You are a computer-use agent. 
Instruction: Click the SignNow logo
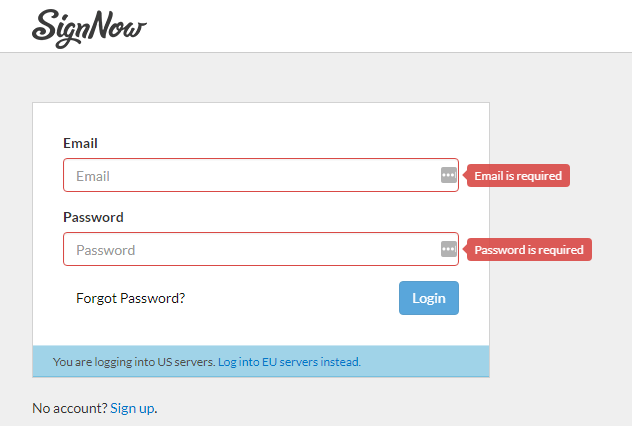coord(88,27)
